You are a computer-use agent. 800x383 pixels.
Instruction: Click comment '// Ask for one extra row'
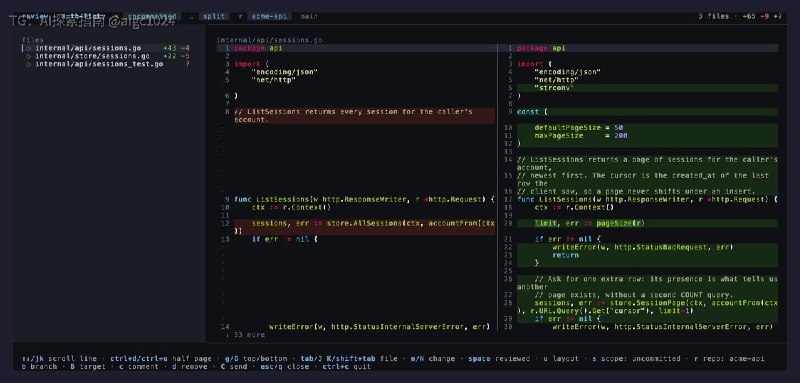[647, 283]
